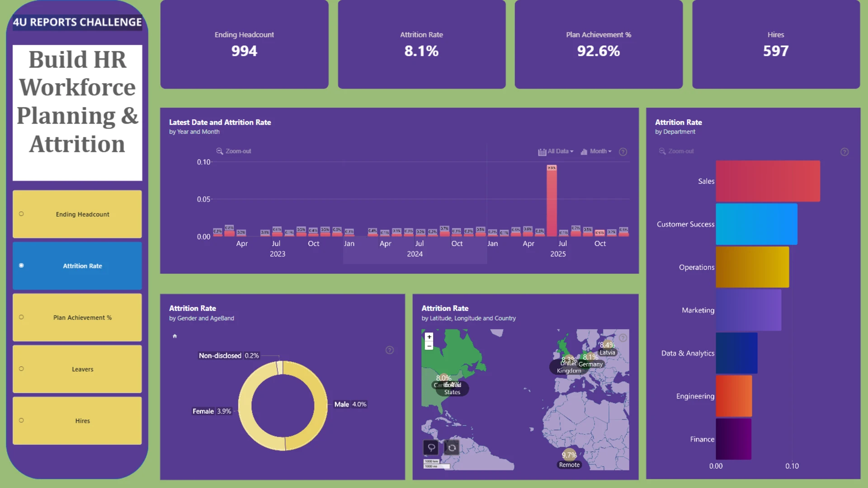Click the "Customer Success" axis label

point(685,224)
